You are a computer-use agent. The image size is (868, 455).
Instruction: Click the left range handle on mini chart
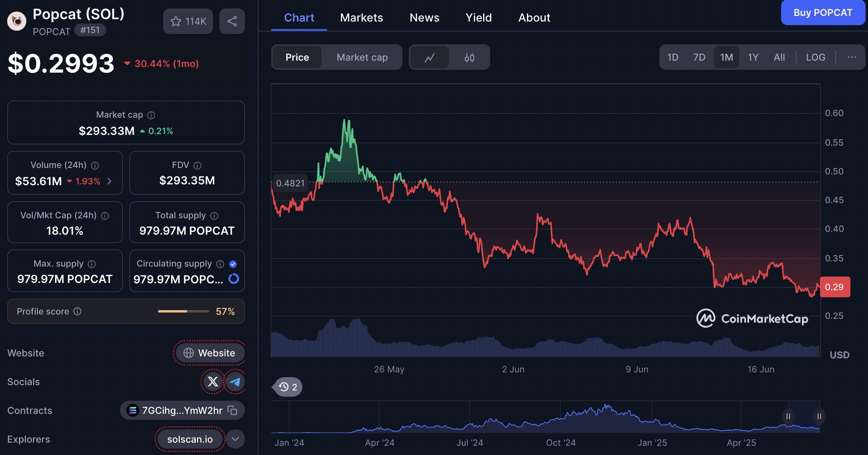[788, 416]
